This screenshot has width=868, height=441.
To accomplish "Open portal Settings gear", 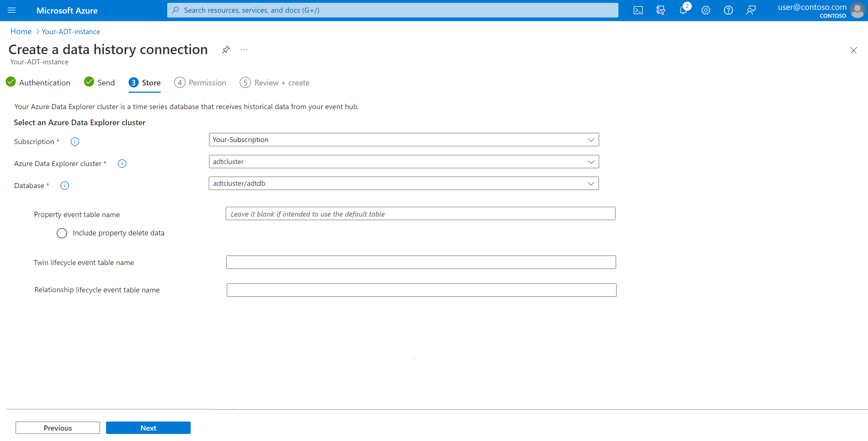I will 706,10.
